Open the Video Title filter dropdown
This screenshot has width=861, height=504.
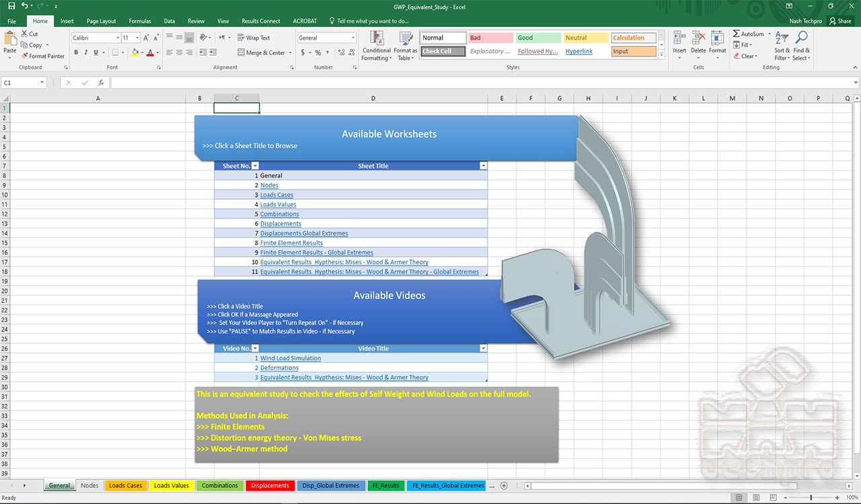coord(484,349)
